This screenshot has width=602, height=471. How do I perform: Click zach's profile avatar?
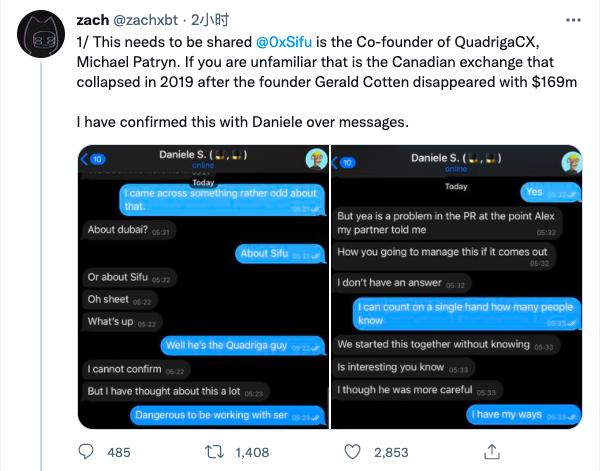41,38
